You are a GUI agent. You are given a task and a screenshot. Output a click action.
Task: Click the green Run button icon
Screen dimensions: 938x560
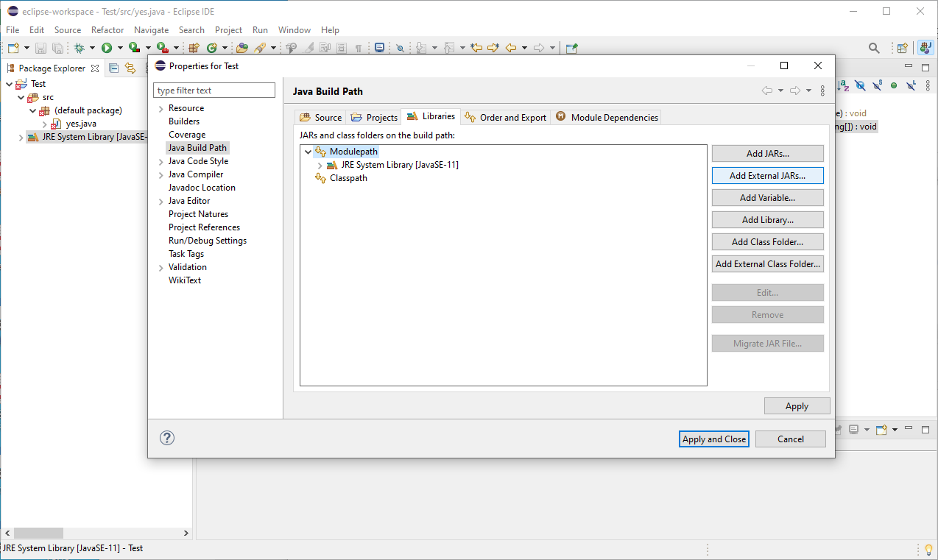107,48
